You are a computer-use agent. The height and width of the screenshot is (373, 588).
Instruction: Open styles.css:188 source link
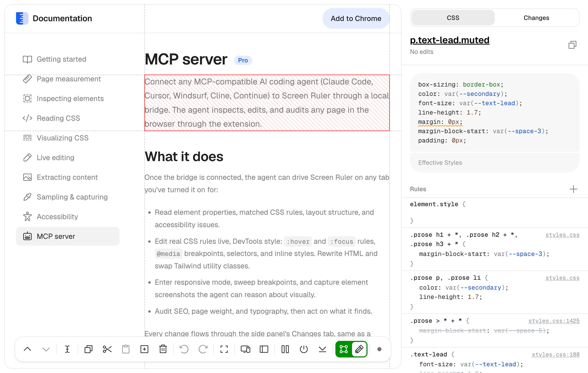(x=556, y=355)
